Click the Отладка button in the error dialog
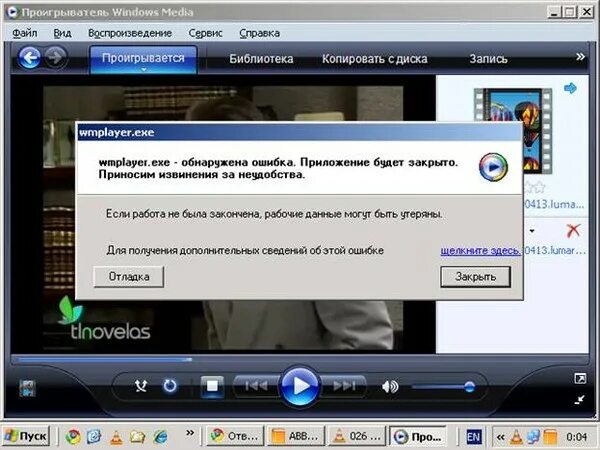The width and height of the screenshot is (600, 450). coord(129,277)
